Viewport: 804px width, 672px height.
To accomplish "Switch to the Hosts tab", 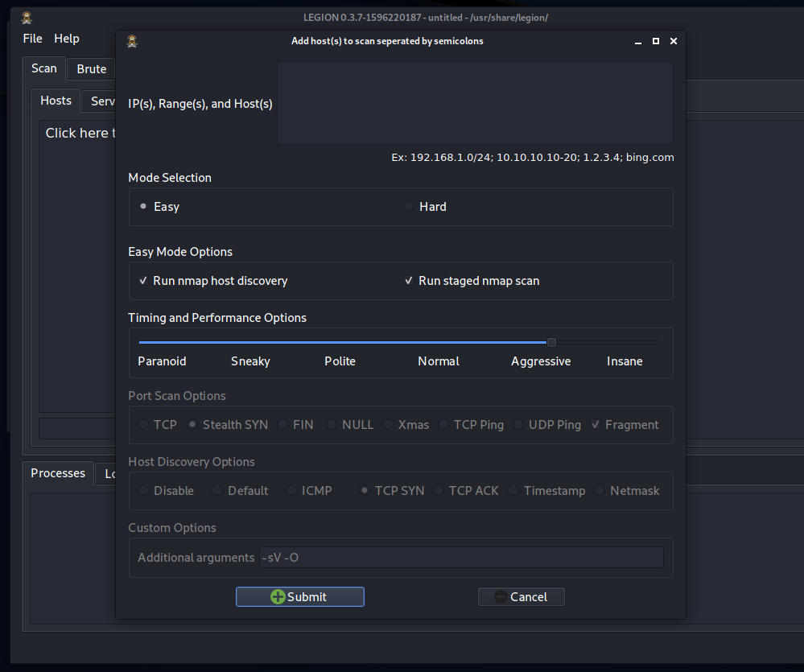I will point(56,101).
